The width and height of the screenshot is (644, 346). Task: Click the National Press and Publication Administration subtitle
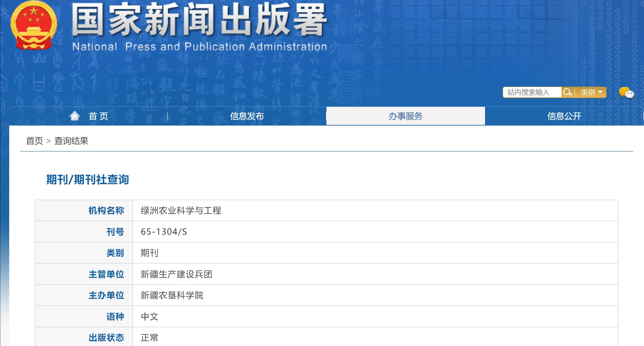point(199,46)
